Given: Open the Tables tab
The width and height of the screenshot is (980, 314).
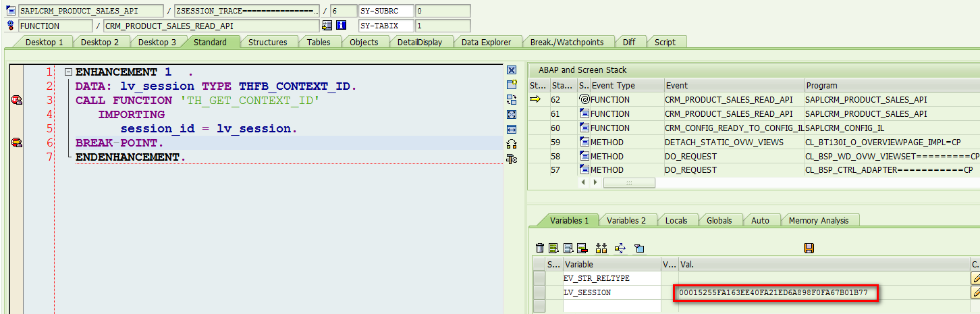Looking at the screenshot, I should click(319, 42).
